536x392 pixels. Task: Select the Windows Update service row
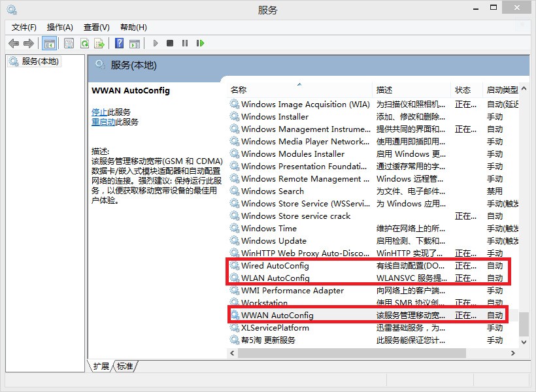pyautogui.click(x=373, y=241)
